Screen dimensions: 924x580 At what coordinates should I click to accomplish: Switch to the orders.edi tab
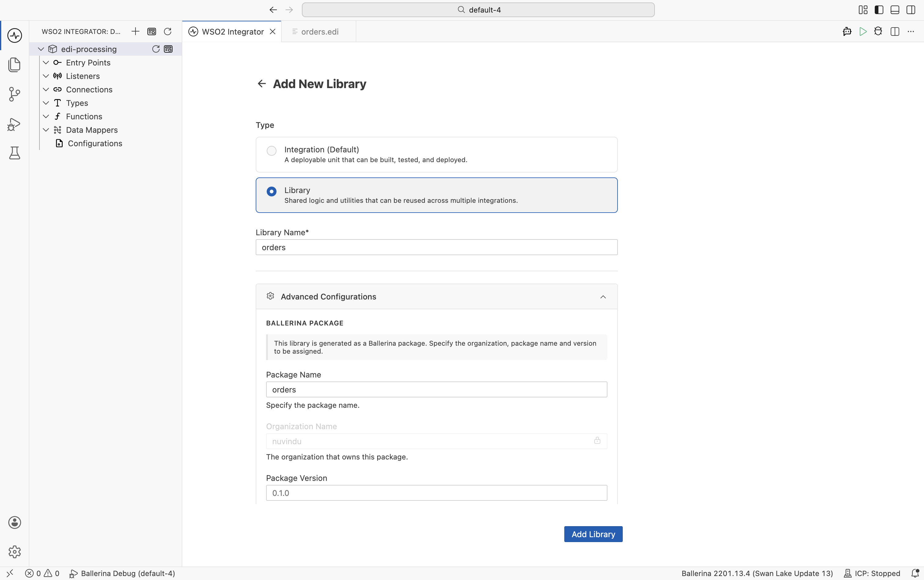point(319,32)
